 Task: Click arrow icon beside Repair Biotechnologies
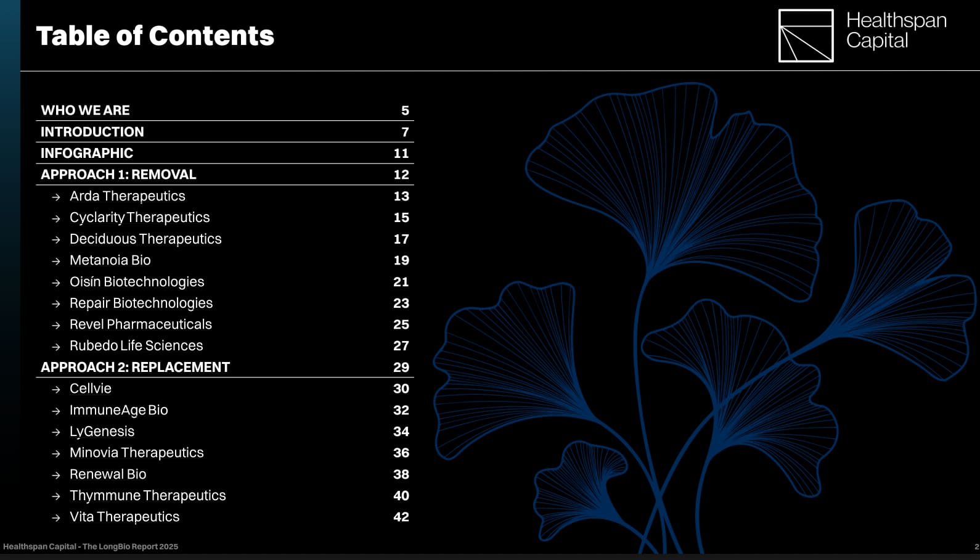coord(56,304)
